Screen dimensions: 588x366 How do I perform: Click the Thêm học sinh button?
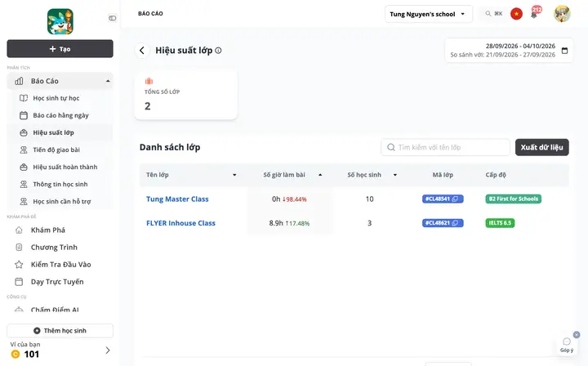coord(60,331)
